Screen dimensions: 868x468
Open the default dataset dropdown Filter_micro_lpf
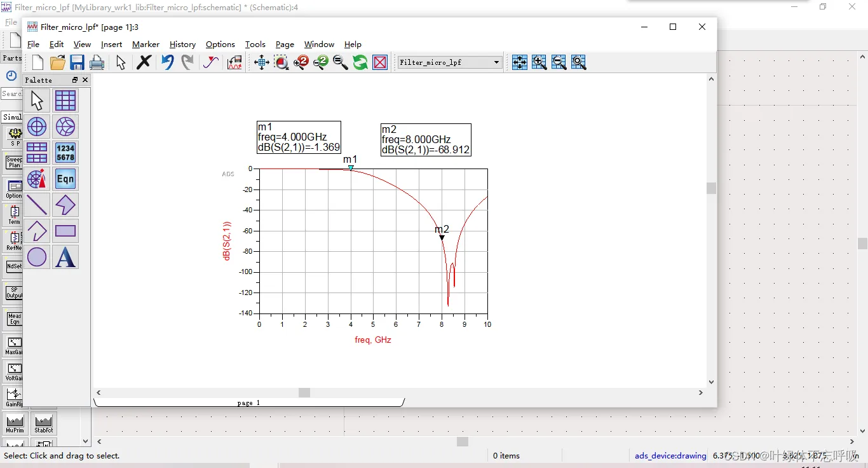[x=450, y=62]
